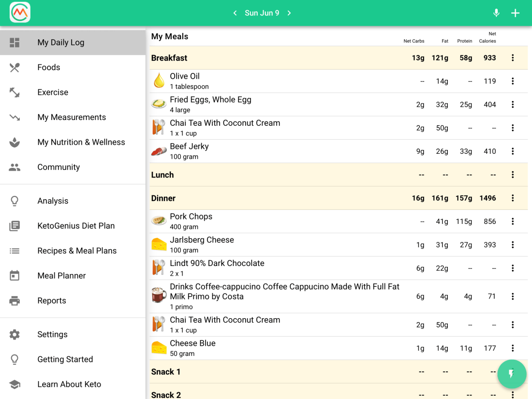This screenshot has height=399, width=532.
Task: Click the Exercise dumbbell icon
Action: coord(15,92)
